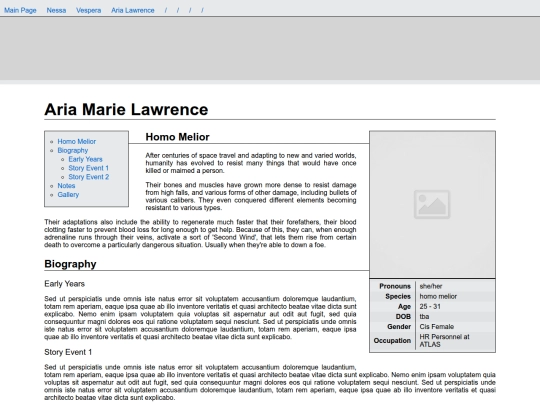Open Story Event 2 contents link
Viewport: 540px width, 405px height.
(89, 177)
